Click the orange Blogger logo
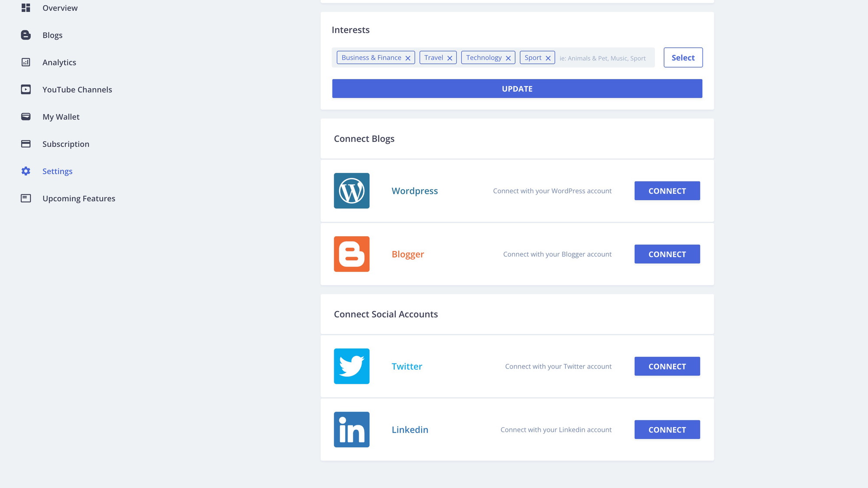The width and height of the screenshot is (868, 488). coord(352,254)
